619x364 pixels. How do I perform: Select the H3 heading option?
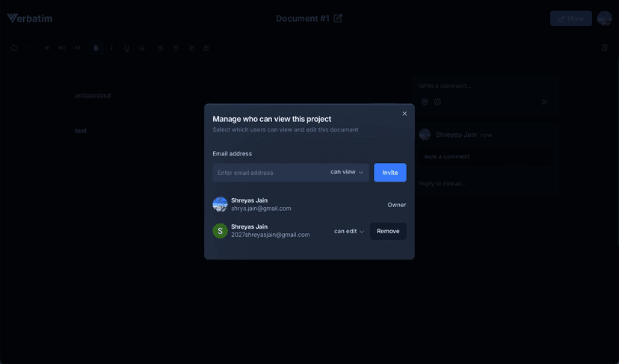tap(78, 48)
